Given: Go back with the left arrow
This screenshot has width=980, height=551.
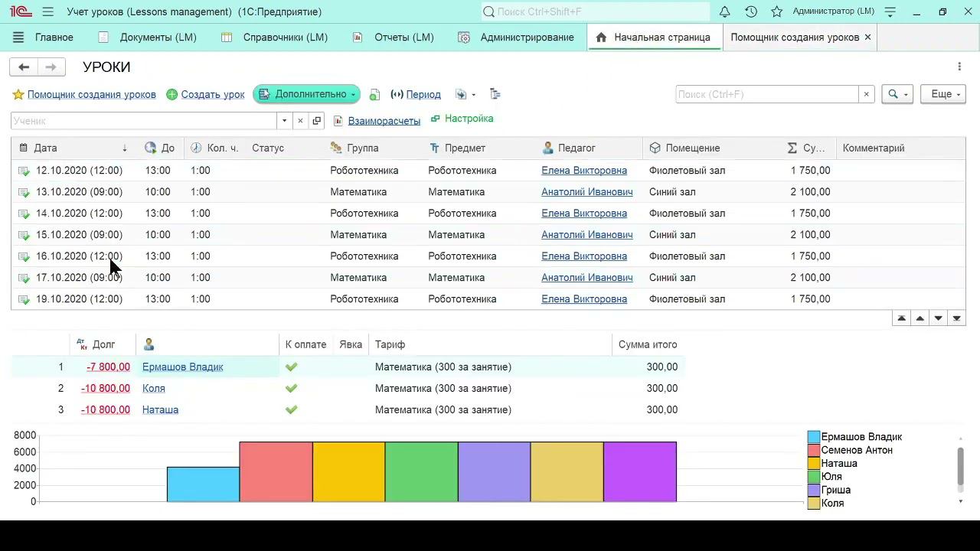Looking at the screenshot, I should click(x=24, y=67).
